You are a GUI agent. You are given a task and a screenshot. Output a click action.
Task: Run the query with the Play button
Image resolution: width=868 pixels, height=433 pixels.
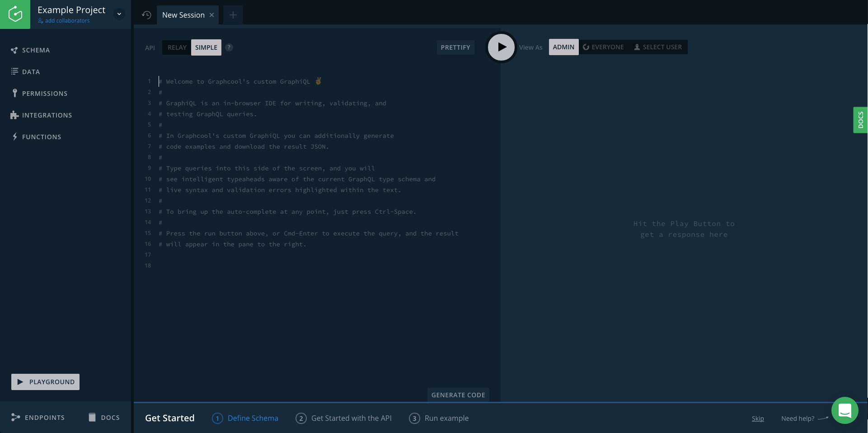tap(501, 47)
